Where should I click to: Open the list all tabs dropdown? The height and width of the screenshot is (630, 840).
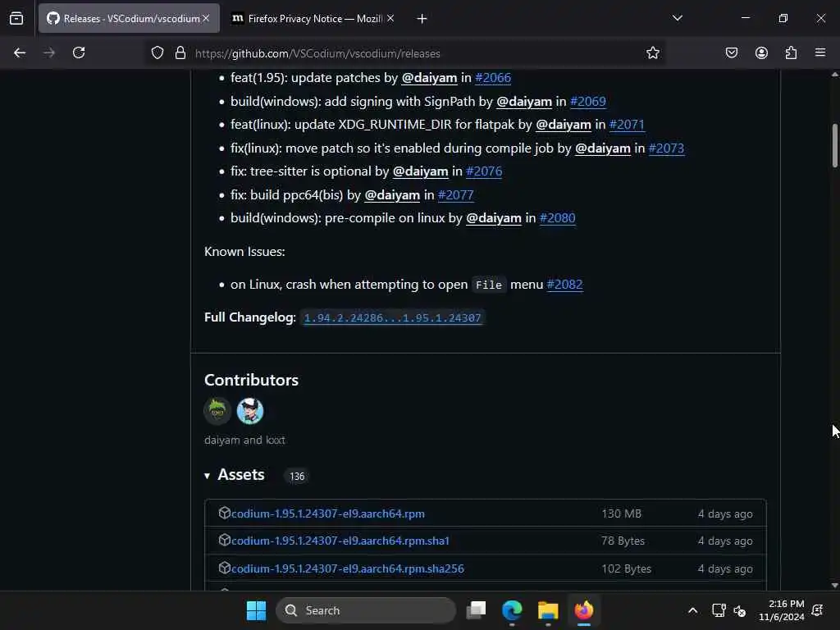pyautogui.click(x=677, y=18)
